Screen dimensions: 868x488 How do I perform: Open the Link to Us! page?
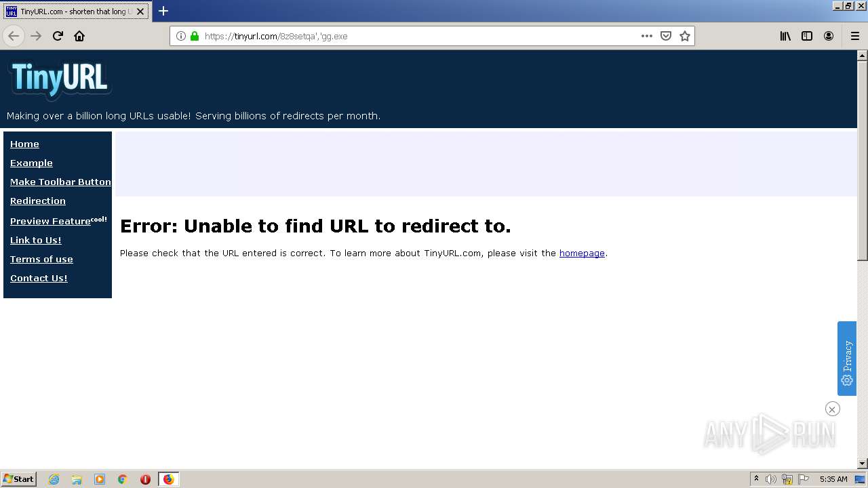(35, 240)
